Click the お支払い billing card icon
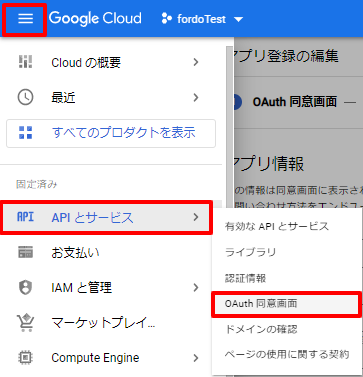 (25, 252)
